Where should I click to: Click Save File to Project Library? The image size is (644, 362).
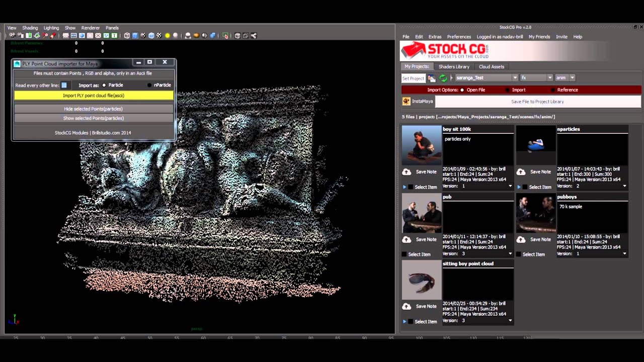tap(537, 102)
